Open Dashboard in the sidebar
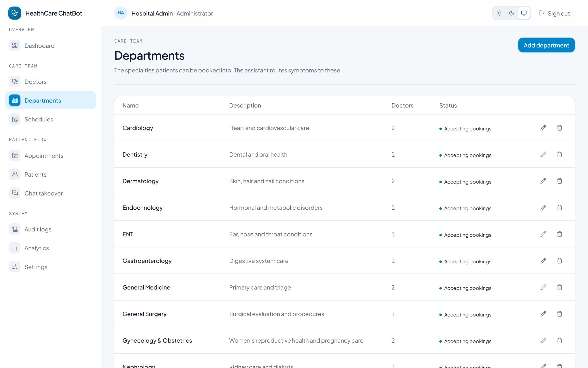This screenshot has height=368, width=588. [50, 46]
